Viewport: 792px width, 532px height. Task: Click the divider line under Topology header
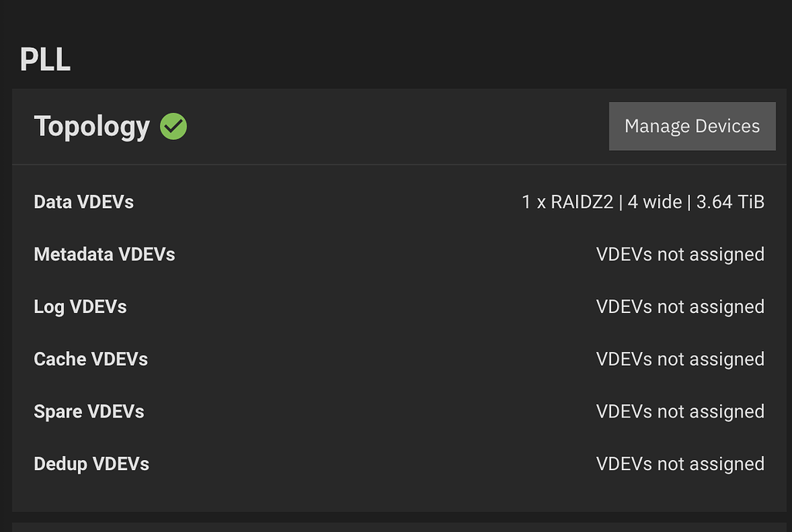[x=399, y=165]
